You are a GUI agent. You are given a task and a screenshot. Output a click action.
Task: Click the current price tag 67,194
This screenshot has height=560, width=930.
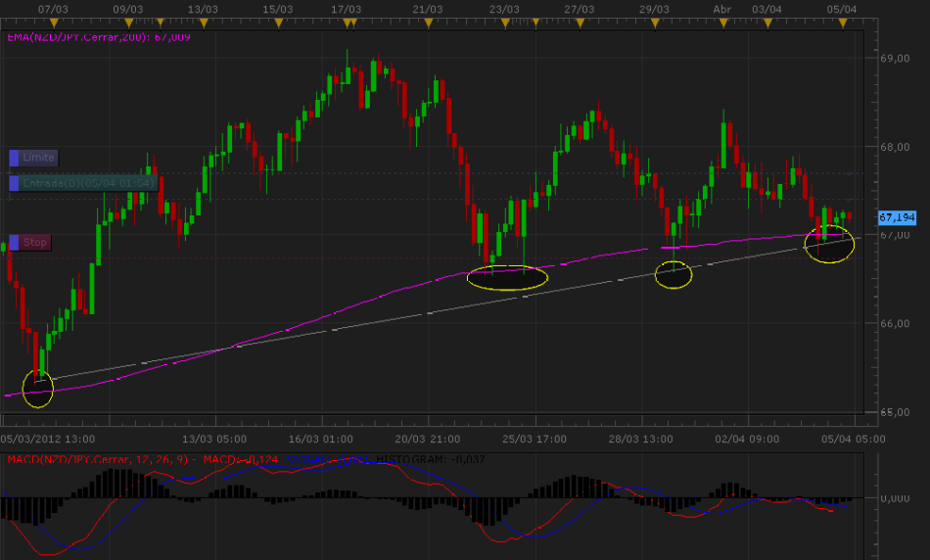897,217
